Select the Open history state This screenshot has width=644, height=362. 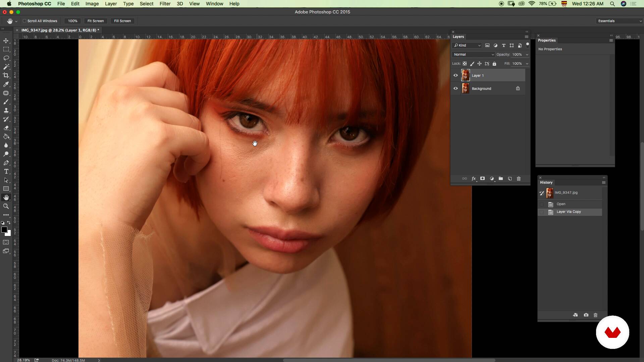(561, 204)
